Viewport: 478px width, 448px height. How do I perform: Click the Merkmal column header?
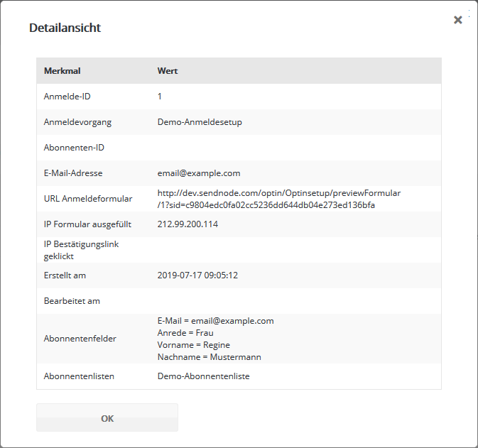[63, 71]
